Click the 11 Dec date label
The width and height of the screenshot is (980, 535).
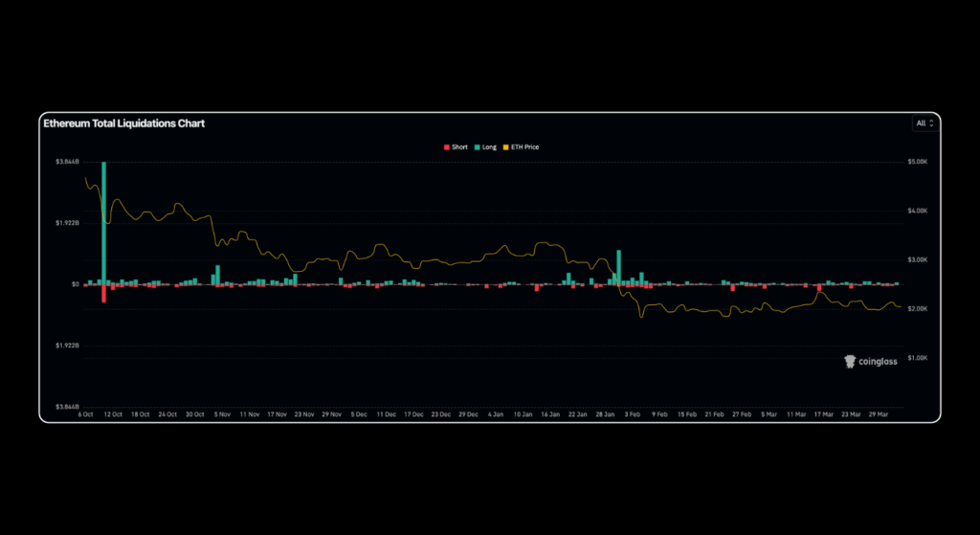[387, 414]
